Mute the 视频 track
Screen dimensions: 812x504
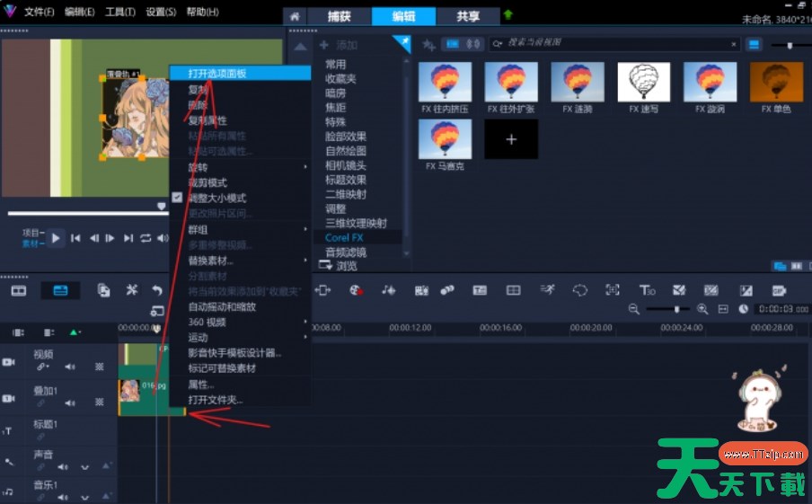(70, 367)
